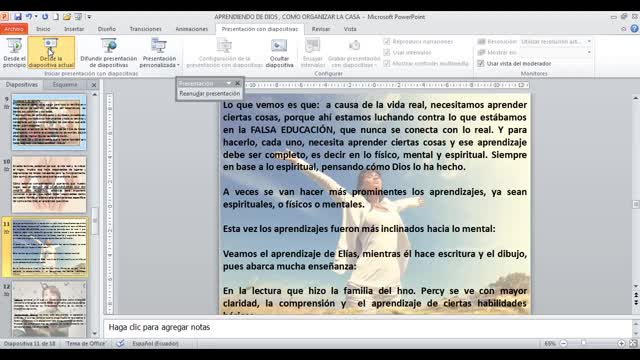The image size is (640, 360).
Task: Click the 65% zoom level
Action: coord(549,344)
